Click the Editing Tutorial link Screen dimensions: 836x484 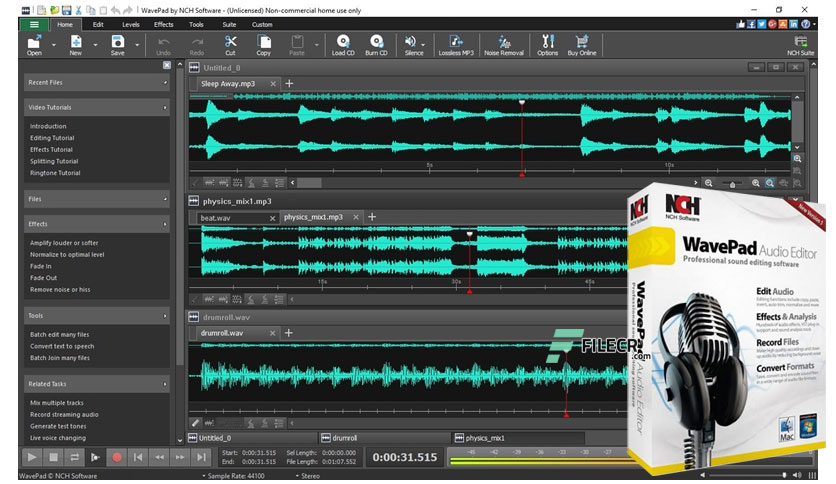point(52,138)
